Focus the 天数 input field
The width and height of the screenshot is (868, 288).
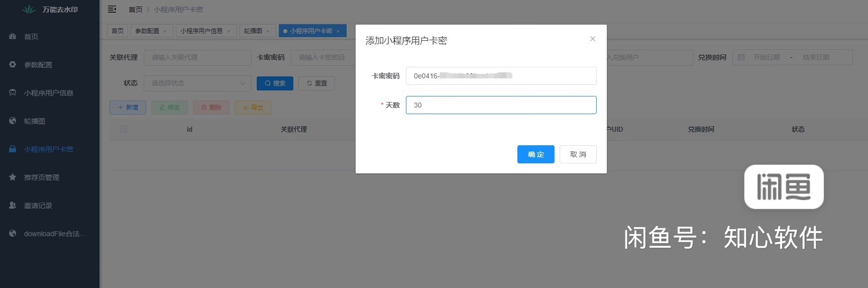point(501,105)
